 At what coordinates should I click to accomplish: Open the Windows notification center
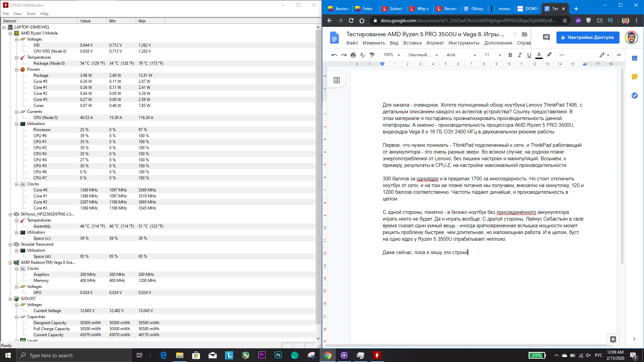(634, 355)
